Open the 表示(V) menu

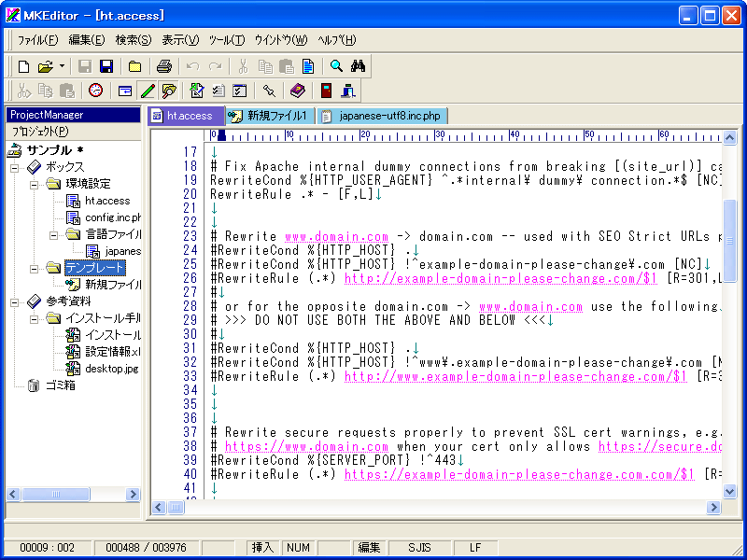180,40
